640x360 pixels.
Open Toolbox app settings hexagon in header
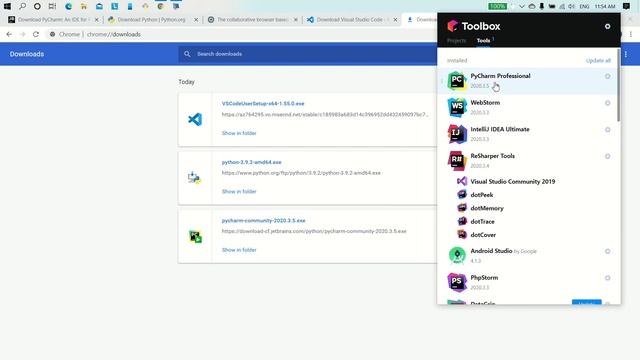607,26
